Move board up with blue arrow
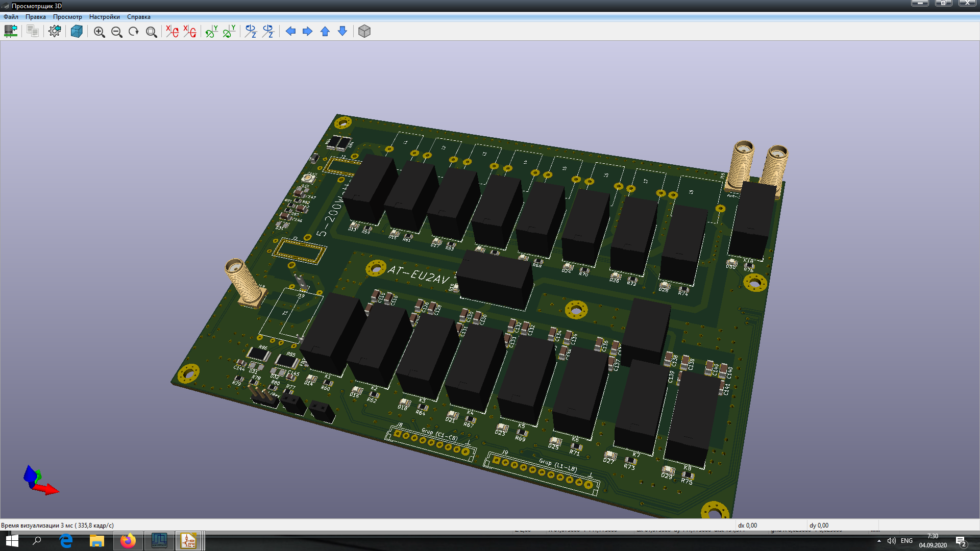 325,31
